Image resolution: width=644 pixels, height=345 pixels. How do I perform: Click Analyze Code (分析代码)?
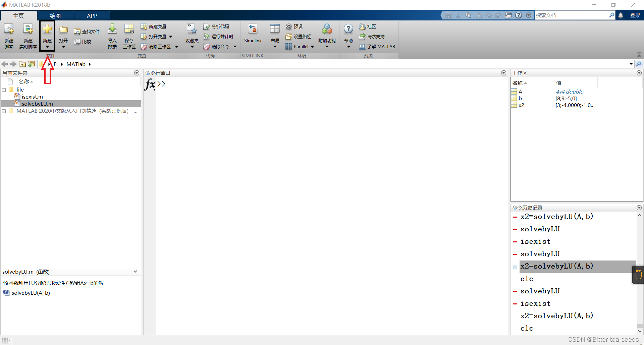coord(216,26)
